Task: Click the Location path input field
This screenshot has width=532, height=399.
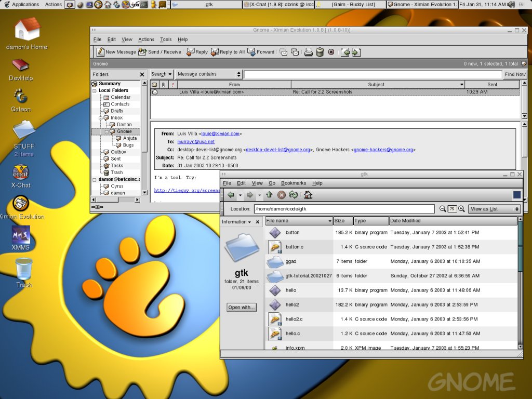Action: coord(343,209)
